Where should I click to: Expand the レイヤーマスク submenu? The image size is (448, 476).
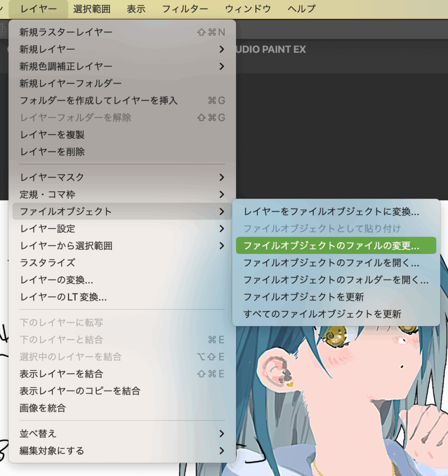(122, 177)
